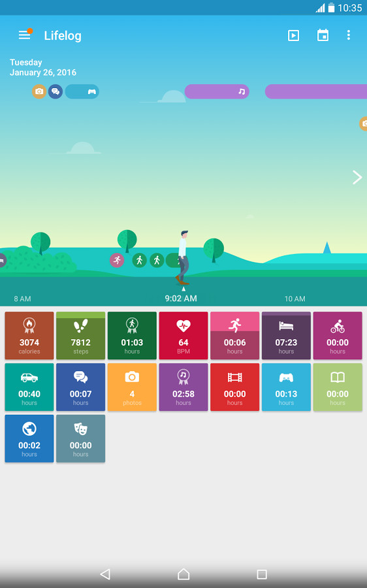Open the 4 photos camera tile
367x588 pixels.
point(132,387)
